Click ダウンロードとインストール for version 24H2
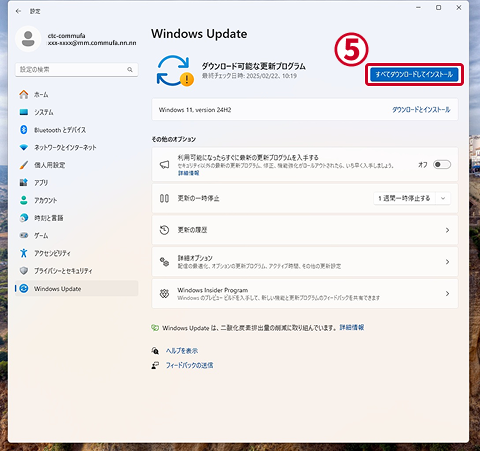 coord(421,110)
